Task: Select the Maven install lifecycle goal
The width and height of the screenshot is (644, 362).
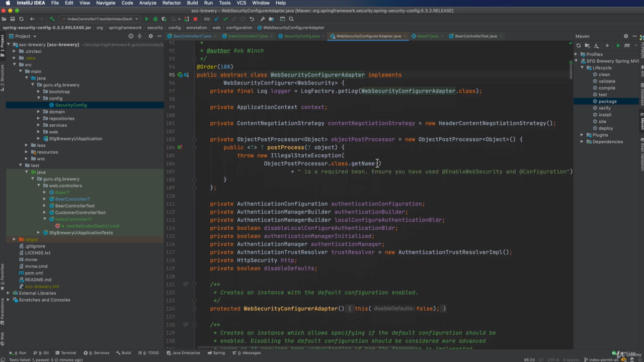Action: pos(605,115)
